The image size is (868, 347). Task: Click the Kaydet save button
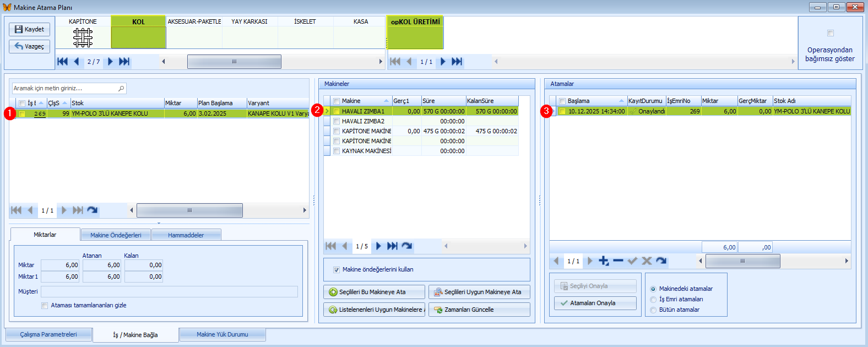(30, 29)
